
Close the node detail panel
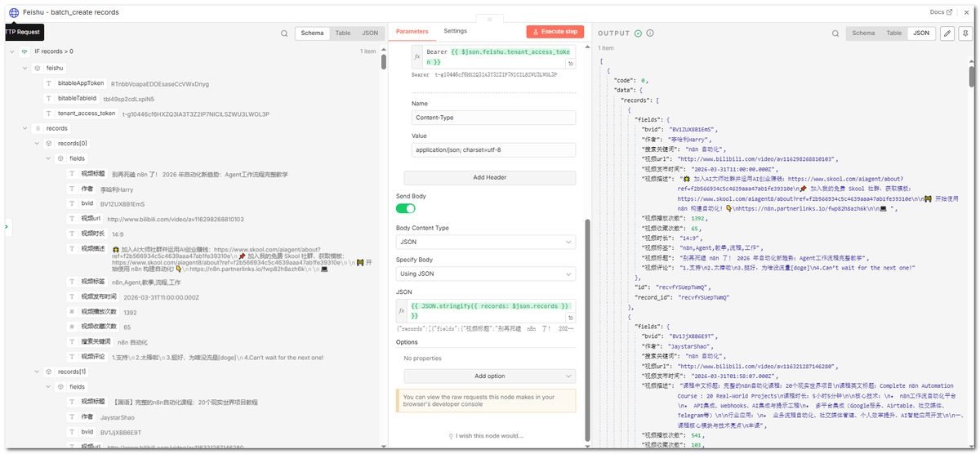tap(965, 12)
